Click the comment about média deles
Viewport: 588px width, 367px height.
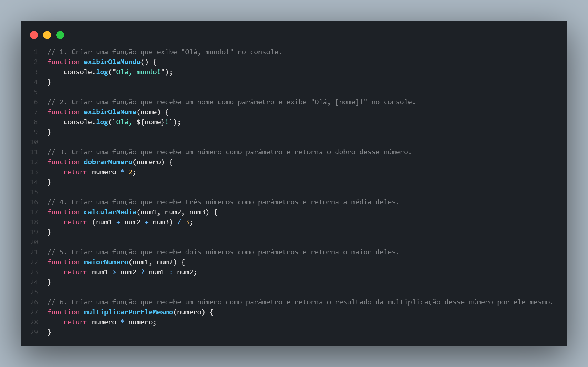tap(223, 202)
